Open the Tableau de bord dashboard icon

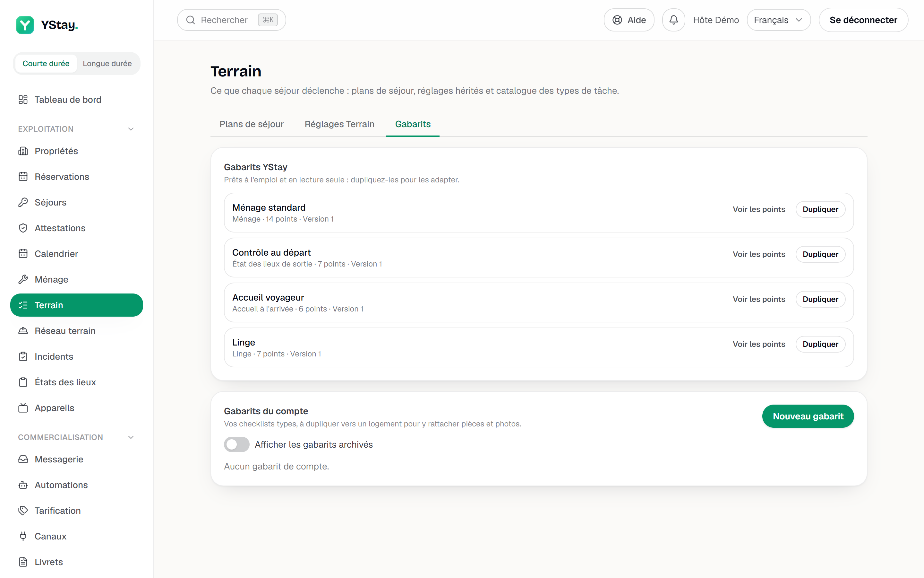tap(23, 100)
